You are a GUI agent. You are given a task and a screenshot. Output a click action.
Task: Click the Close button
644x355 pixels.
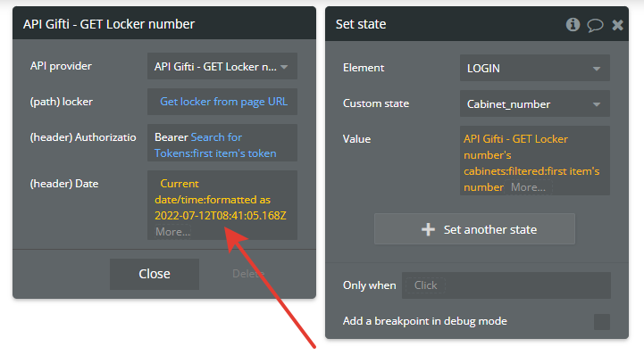pyautogui.click(x=155, y=274)
